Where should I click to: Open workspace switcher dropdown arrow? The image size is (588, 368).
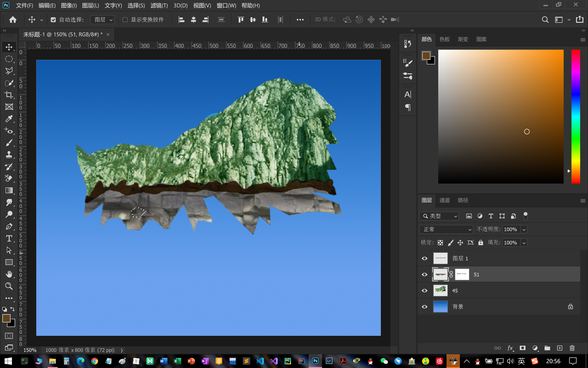tap(569, 20)
